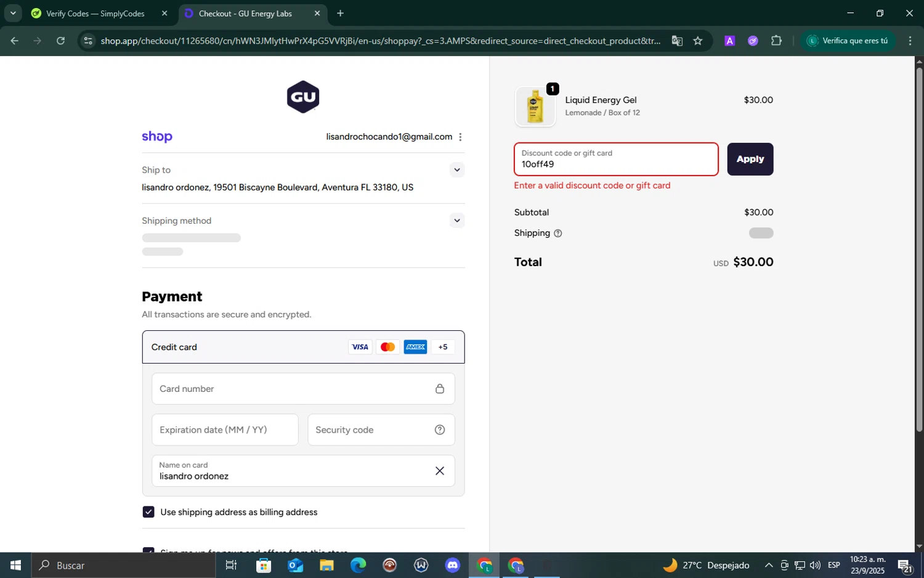924x578 pixels.
Task: Open Microsoft Store from the taskbar
Action: click(x=264, y=565)
